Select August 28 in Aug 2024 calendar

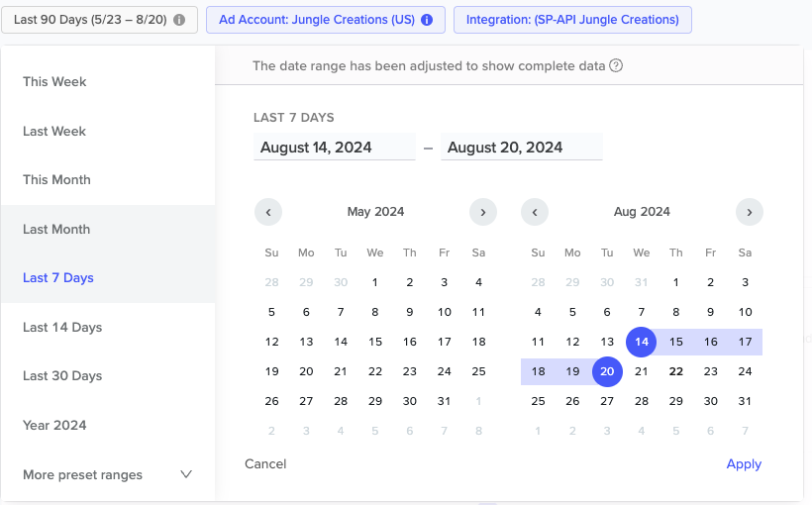pos(642,401)
